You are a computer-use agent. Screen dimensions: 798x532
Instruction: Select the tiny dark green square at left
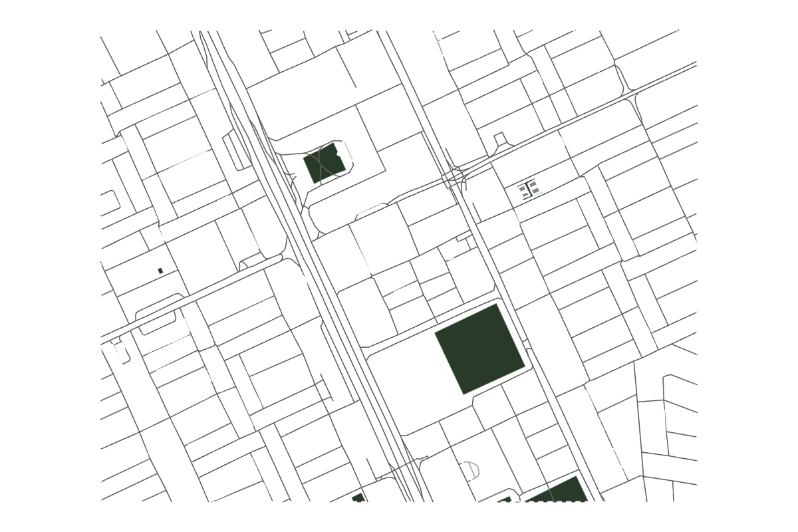160,271
